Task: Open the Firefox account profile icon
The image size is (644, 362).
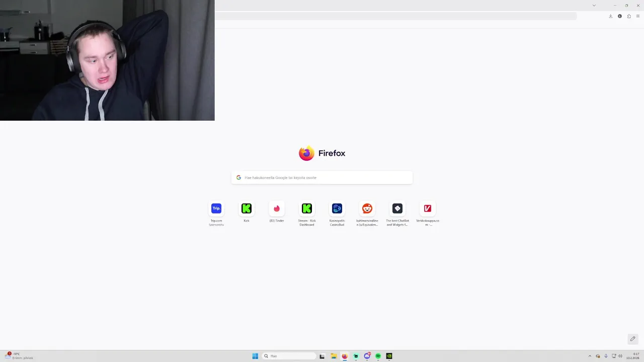Action: (619, 16)
